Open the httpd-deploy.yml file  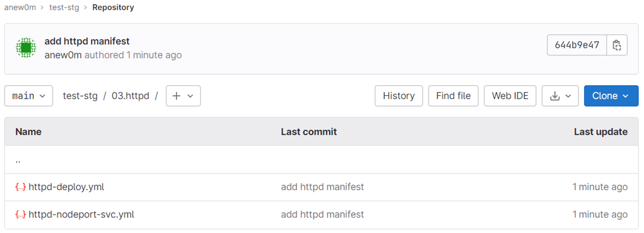tap(66, 187)
